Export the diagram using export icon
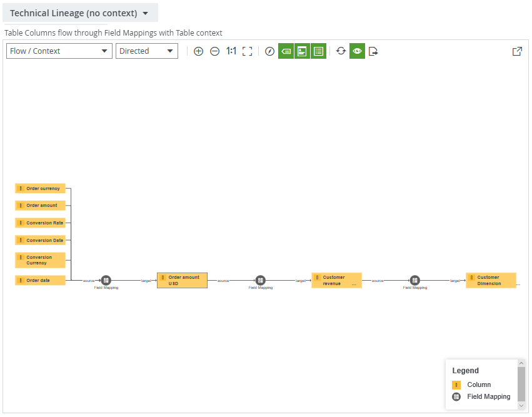The image size is (532, 417). tap(373, 51)
